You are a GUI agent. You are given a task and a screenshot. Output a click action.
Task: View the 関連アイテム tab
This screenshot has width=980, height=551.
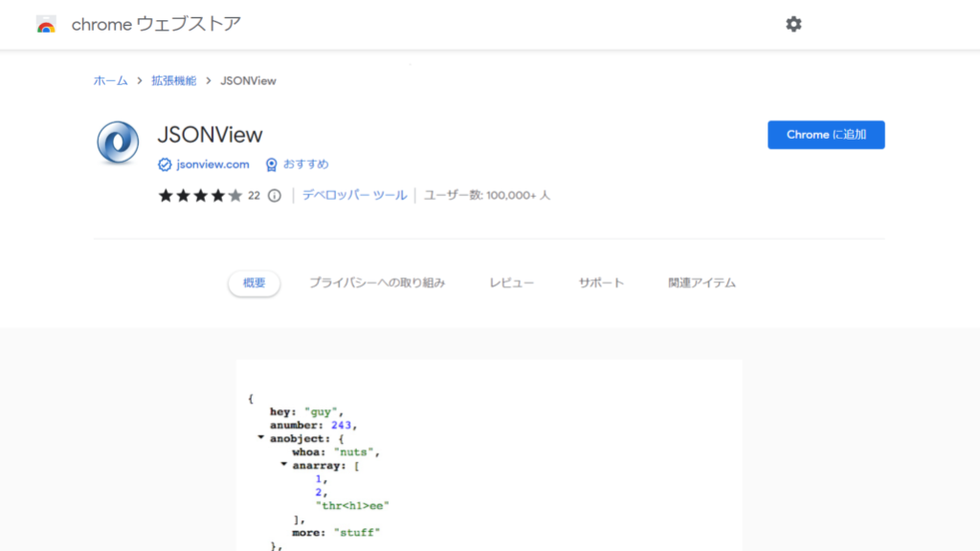click(700, 282)
